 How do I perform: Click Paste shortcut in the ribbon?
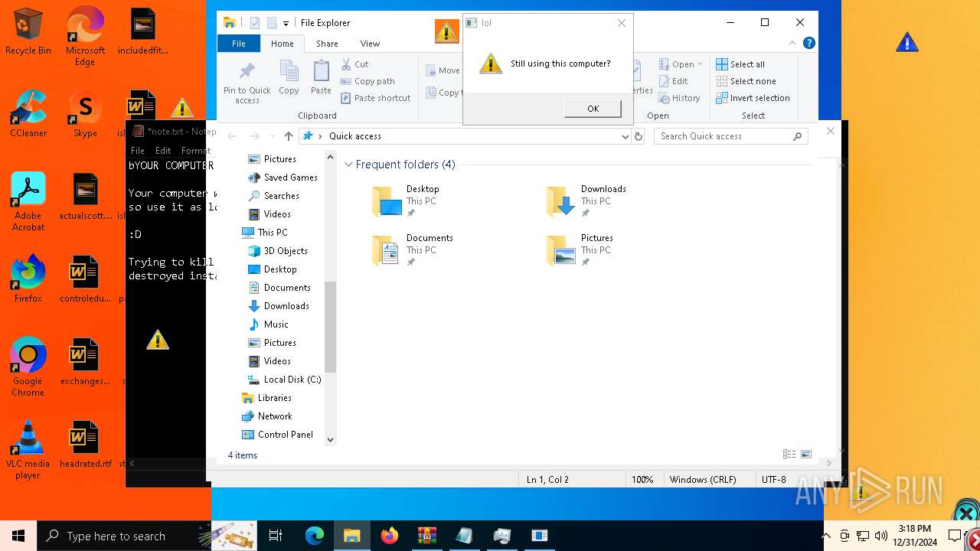tap(376, 98)
